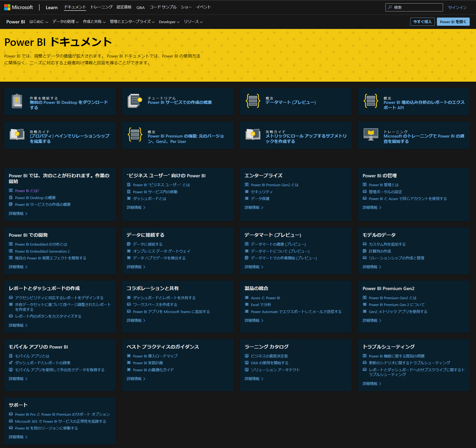Image resolution: width=476 pixels, height=448 pixels.
Task: Click the プロパティ how-to guide book icon
Action: (x=17, y=135)
